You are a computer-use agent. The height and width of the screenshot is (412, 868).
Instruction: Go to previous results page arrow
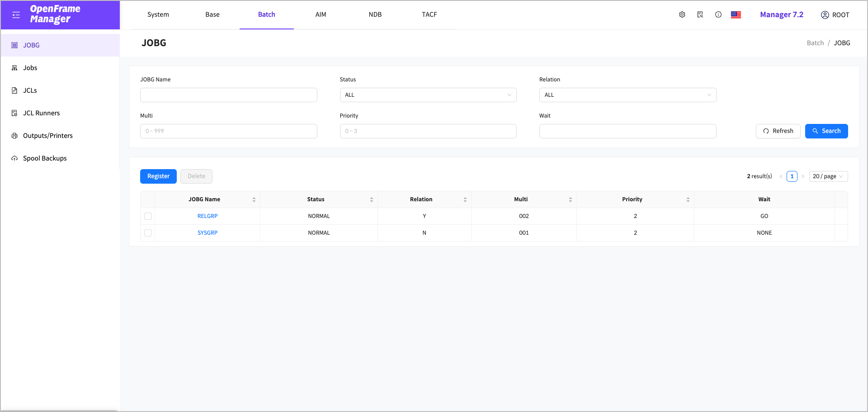pos(781,176)
